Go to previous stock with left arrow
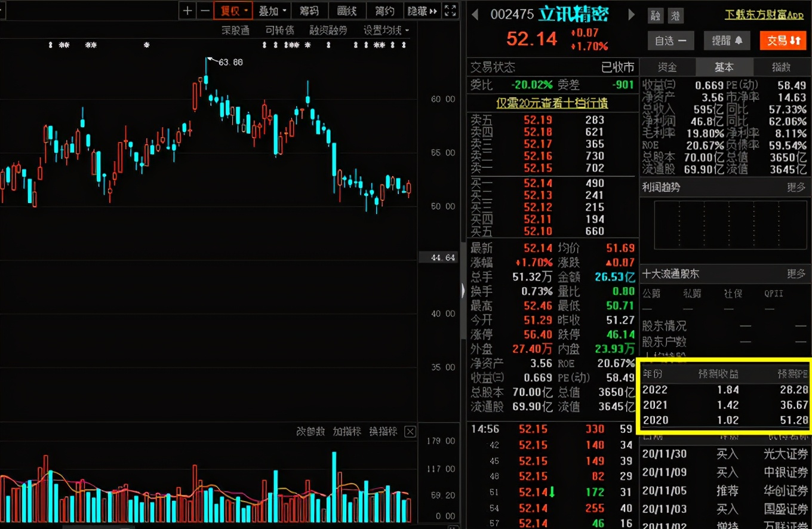Image resolution: width=812 pixels, height=529 pixels. (x=475, y=14)
